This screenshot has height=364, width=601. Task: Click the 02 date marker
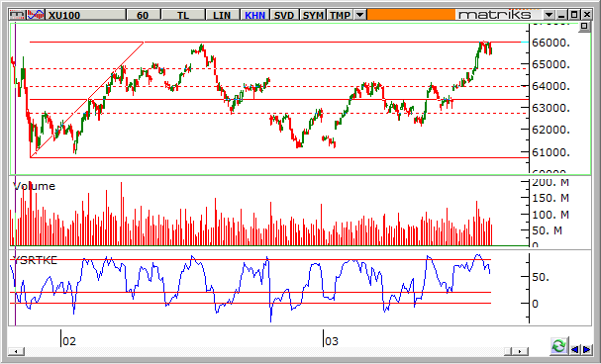(69, 341)
